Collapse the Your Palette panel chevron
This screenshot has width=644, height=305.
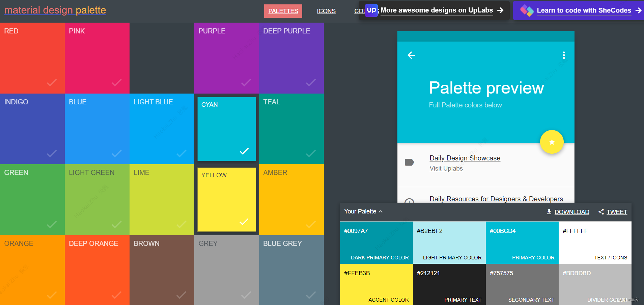click(x=381, y=211)
